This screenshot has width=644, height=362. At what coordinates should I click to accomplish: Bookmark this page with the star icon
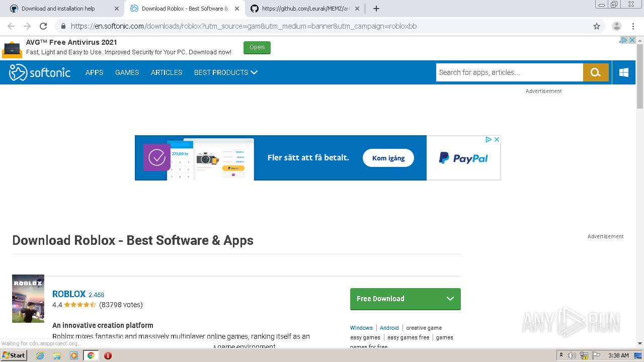point(597,26)
